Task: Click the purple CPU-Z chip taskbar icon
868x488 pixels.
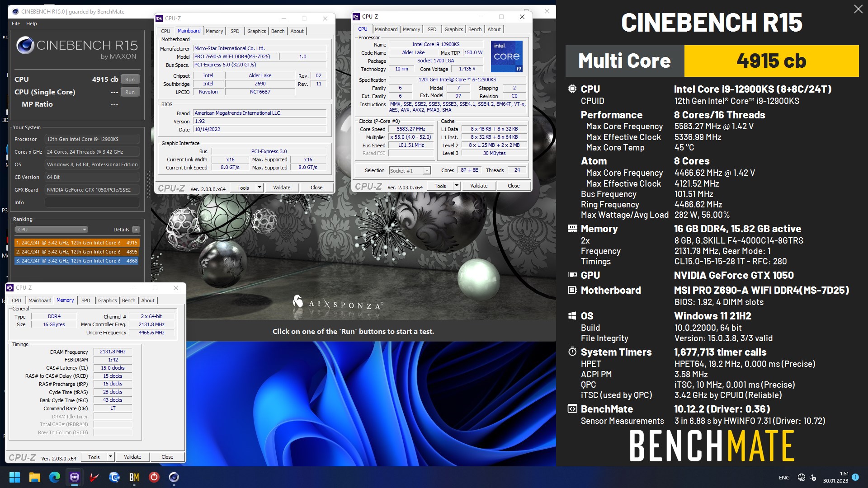Action: point(75,477)
